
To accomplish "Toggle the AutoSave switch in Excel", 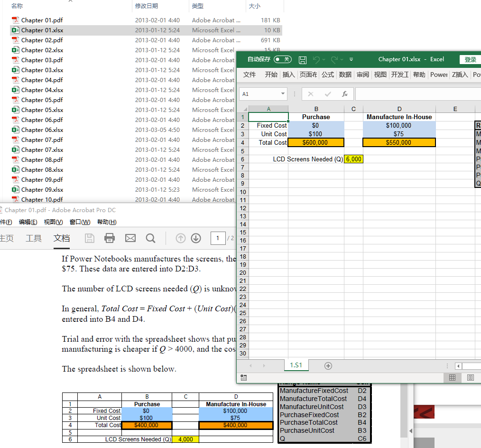I will coord(283,59).
